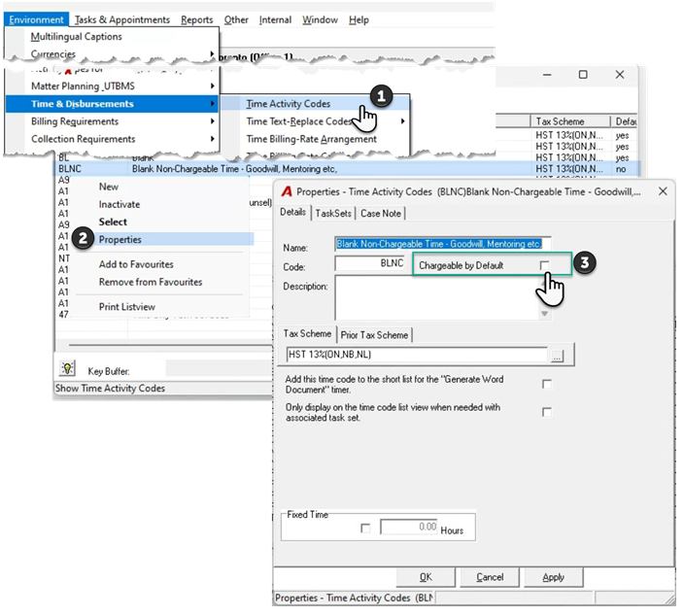Screen dimensions: 684x616
Task: Close the Properties dialog with the X
Action: tap(663, 191)
